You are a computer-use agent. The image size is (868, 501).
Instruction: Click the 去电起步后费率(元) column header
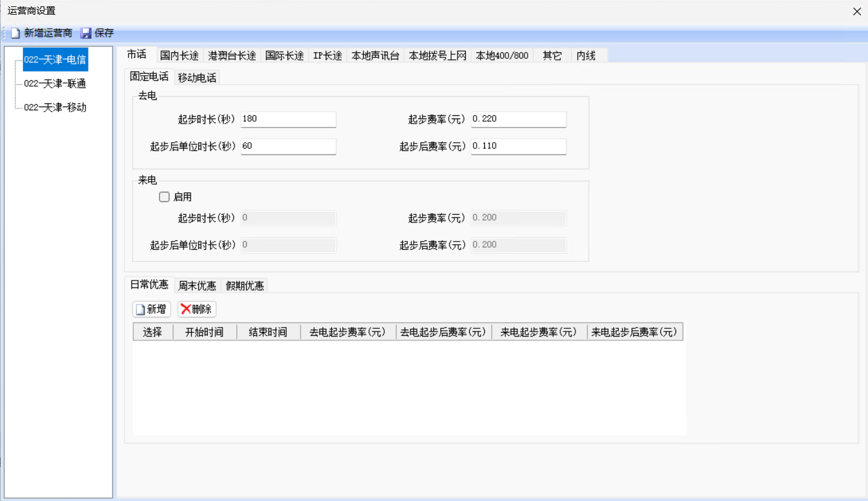(444, 332)
